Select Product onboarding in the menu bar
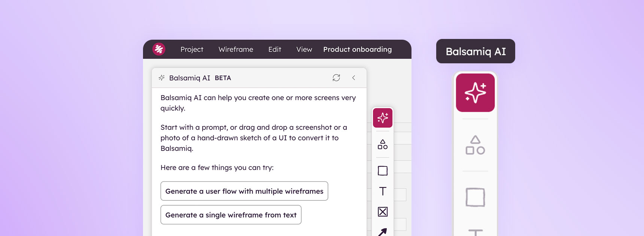644x236 pixels. tap(357, 49)
